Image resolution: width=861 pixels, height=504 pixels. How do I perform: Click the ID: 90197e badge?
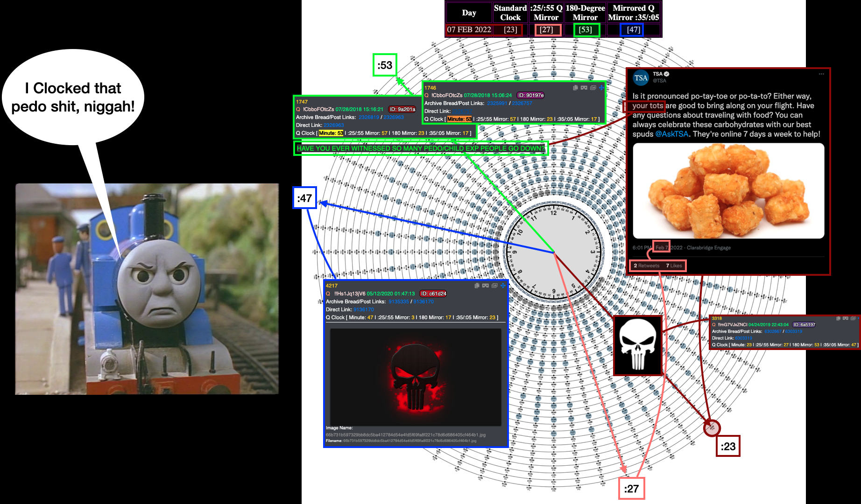coord(531,95)
